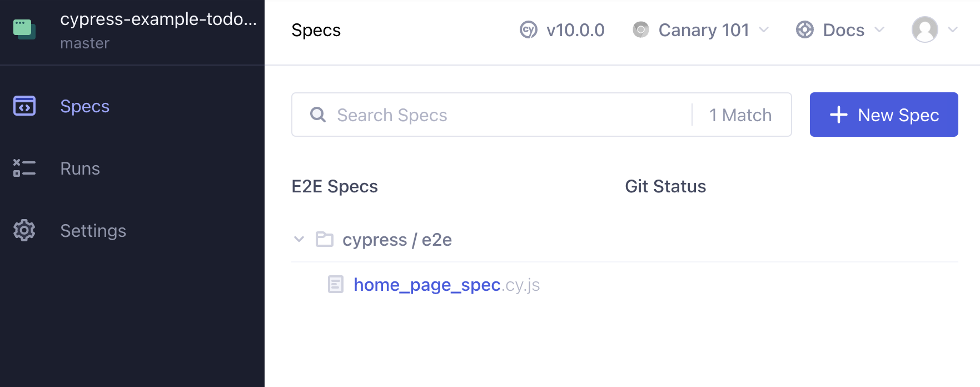Open the user avatar icon

pos(924,30)
